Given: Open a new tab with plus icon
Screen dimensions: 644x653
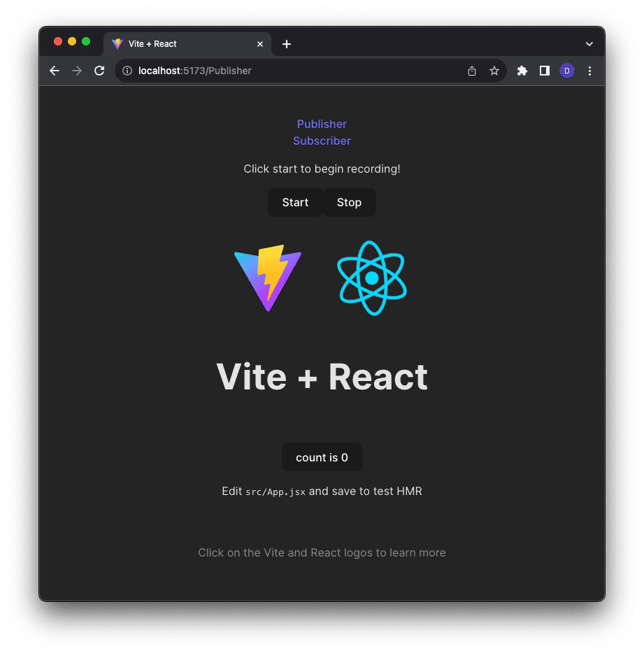Looking at the screenshot, I should point(287,44).
